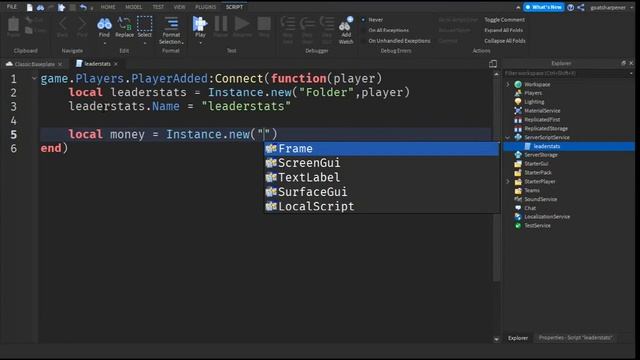Click the TestService green check icon
The height and width of the screenshot is (360, 640).
pyautogui.click(x=518, y=225)
